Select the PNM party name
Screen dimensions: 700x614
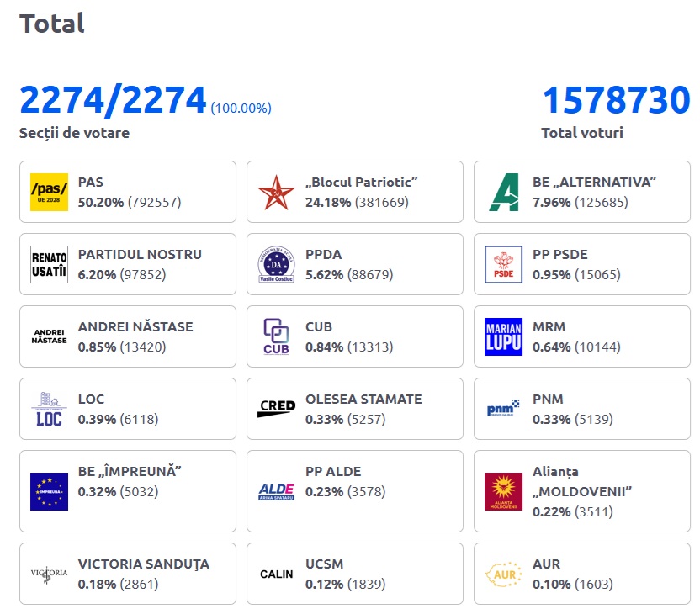click(x=548, y=400)
